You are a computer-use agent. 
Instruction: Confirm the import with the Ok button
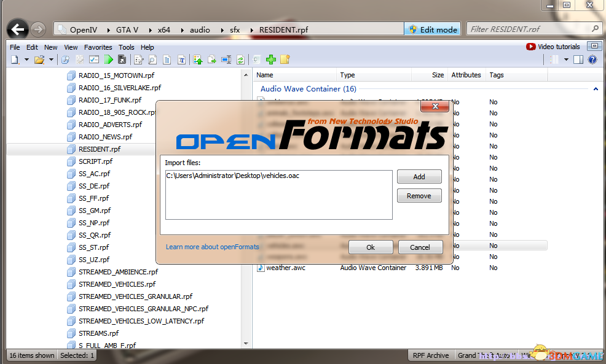[371, 247]
